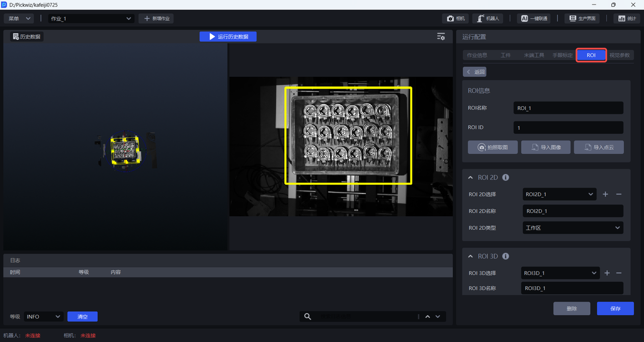This screenshot has height=342, width=644.
Task: Open the 生产界面 production view
Action: 582,19
